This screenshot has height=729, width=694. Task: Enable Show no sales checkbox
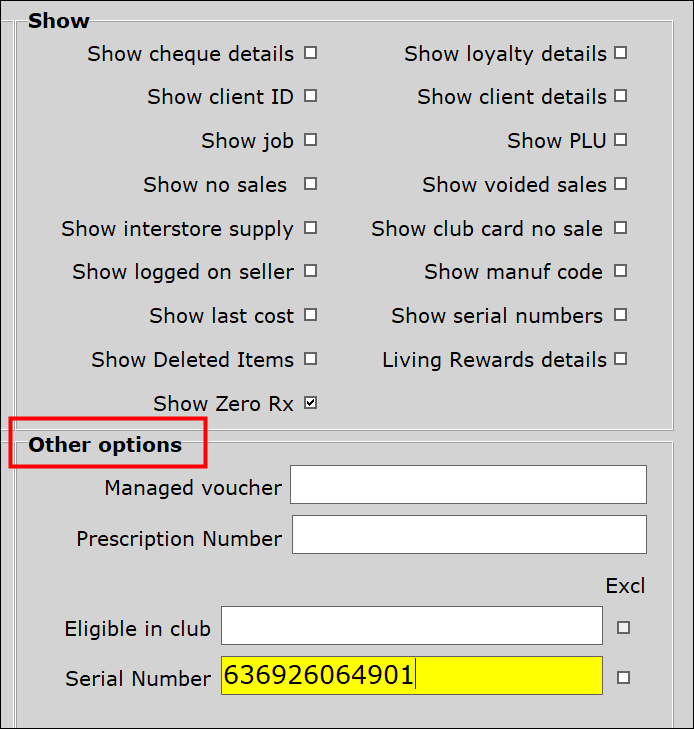pyautogui.click(x=311, y=184)
